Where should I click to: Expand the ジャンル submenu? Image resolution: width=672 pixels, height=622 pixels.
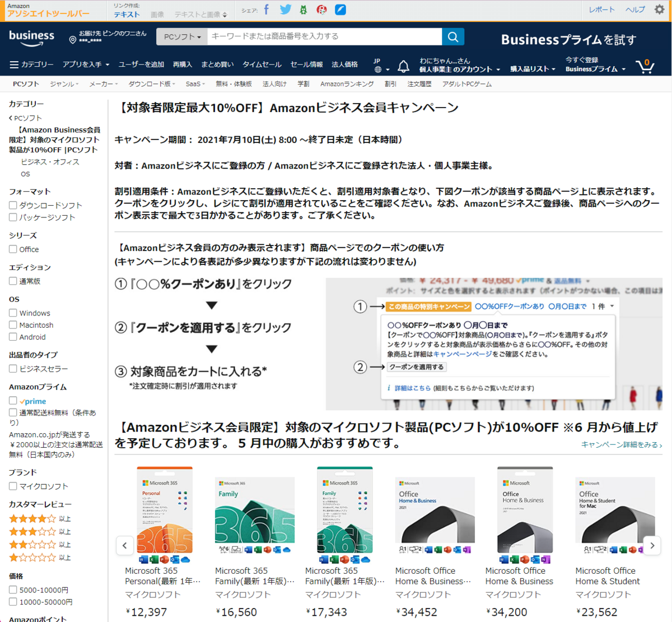pyautogui.click(x=64, y=84)
